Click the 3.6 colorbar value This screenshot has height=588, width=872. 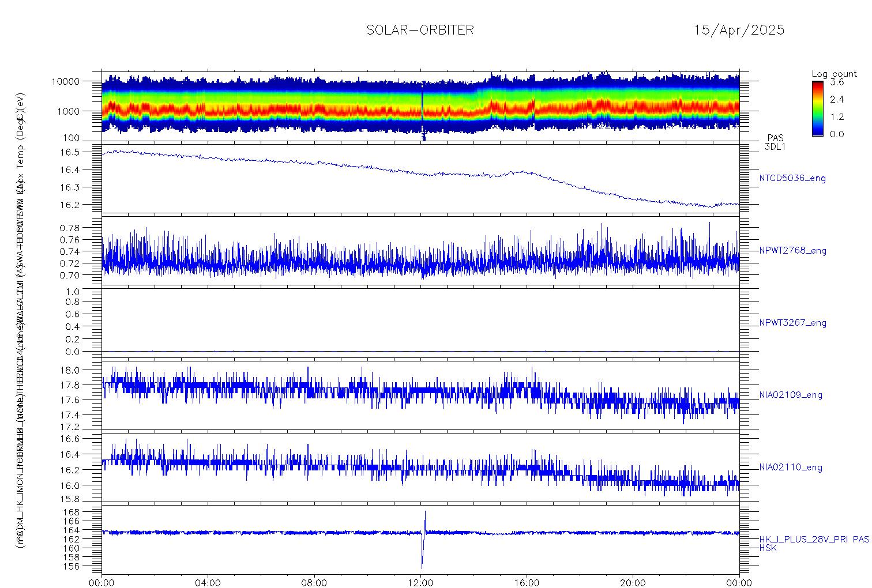pos(837,82)
